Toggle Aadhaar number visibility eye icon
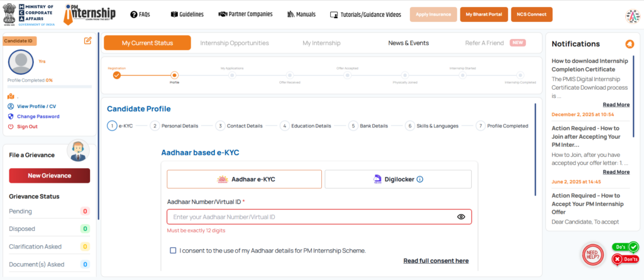Viewport: 644px width, 280px height. click(x=461, y=217)
